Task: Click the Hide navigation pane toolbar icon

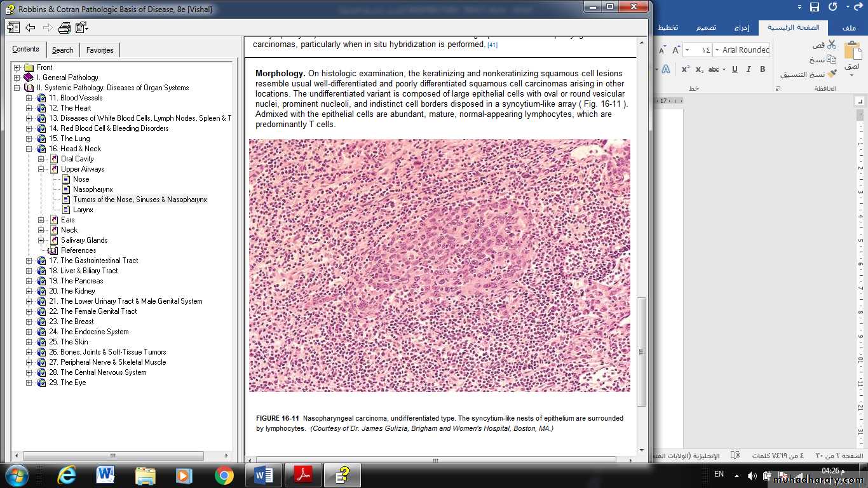Action: 13,27
